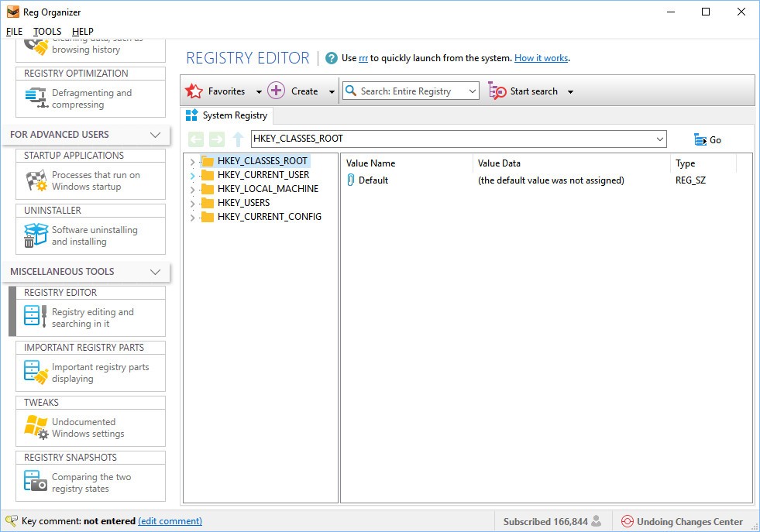Click the Go button
This screenshot has width=760, height=532.
point(707,140)
